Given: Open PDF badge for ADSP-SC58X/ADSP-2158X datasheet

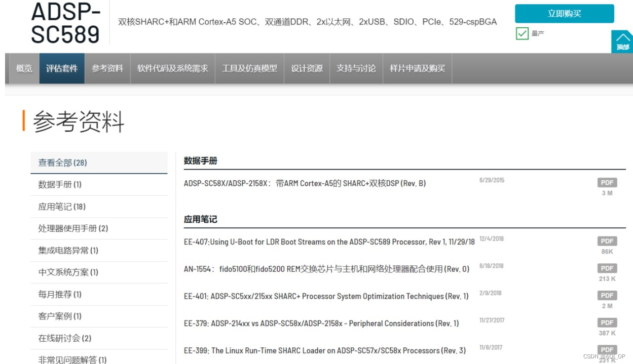Looking at the screenshot, I should click(607, 183).
